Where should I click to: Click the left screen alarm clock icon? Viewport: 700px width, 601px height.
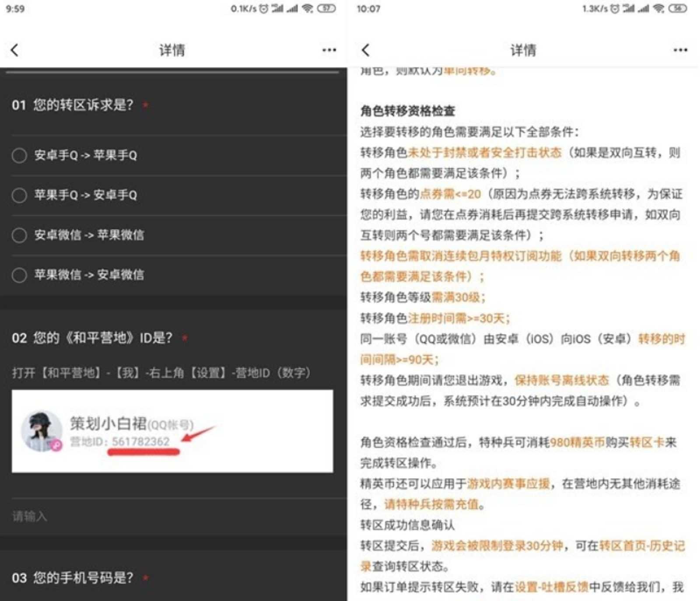coord(263,8)
